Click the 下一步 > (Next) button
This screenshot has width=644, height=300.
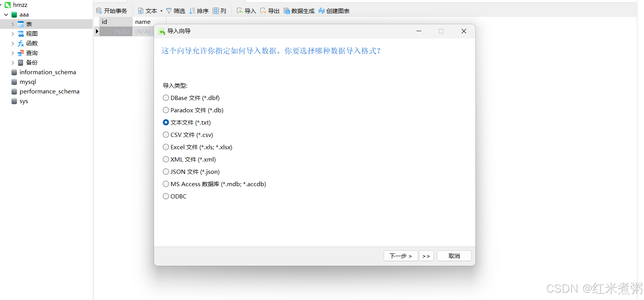point(401,256)
